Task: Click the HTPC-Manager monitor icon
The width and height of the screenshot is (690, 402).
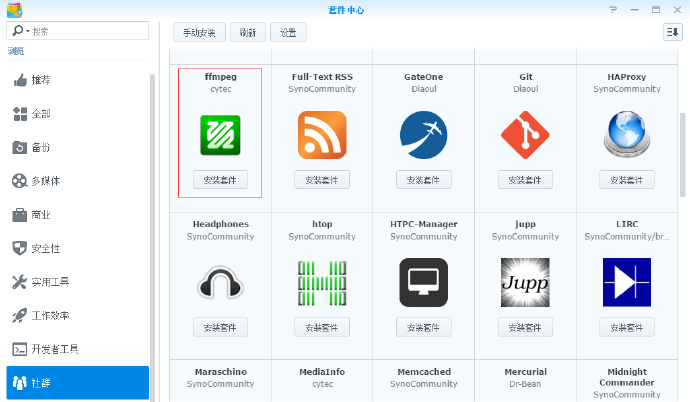Action: click(424, 282)
